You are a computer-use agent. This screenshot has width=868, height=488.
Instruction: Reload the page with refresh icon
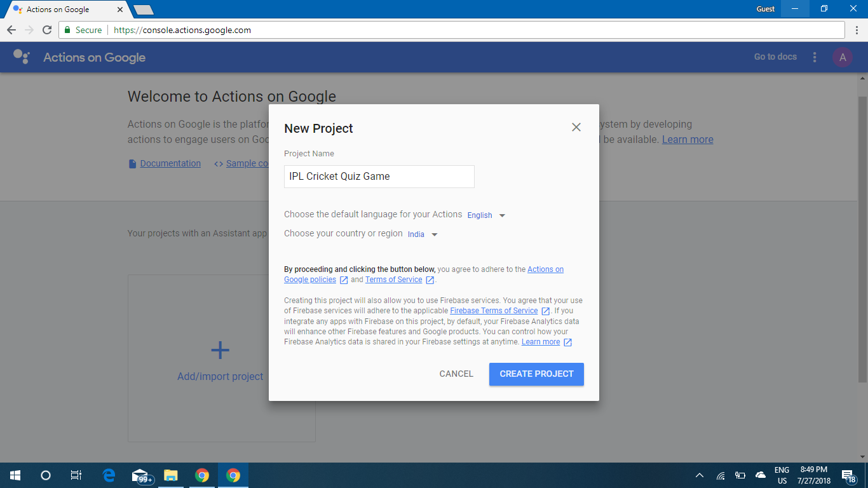coord(47,30)
